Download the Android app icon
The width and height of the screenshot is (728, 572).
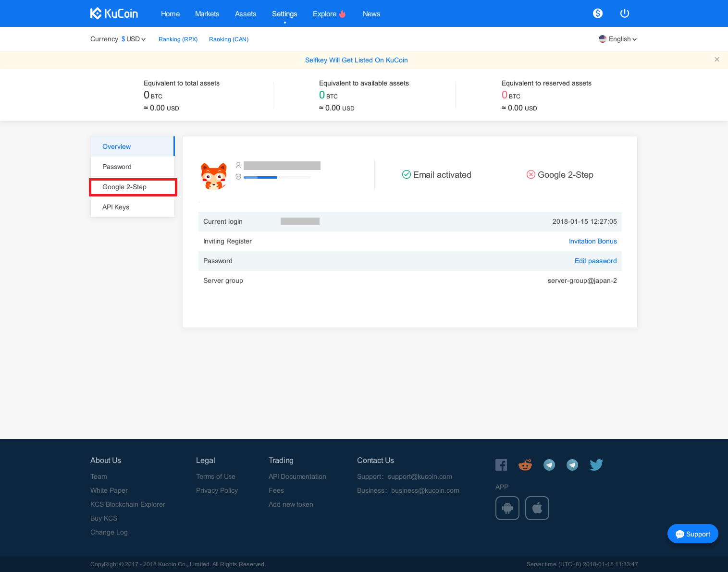[x=507, y=508]
